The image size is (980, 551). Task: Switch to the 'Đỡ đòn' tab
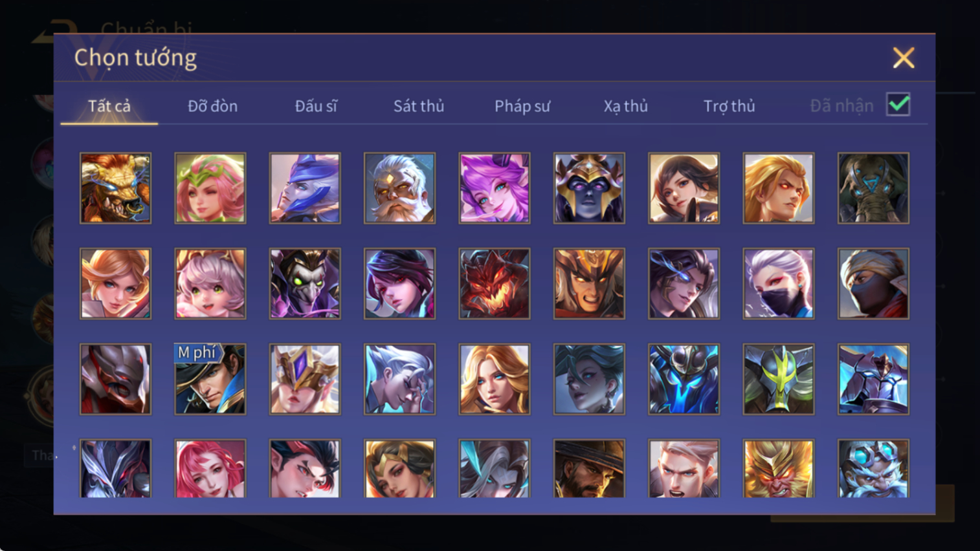(x=212, y=106)
